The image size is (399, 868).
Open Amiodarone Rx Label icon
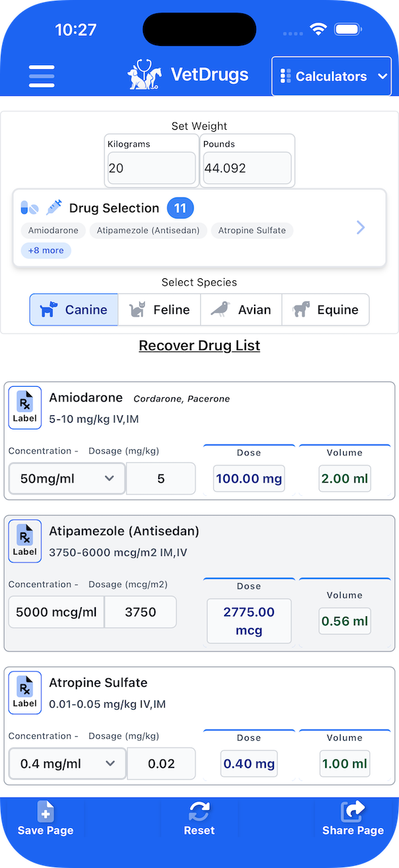coord(25,407)
